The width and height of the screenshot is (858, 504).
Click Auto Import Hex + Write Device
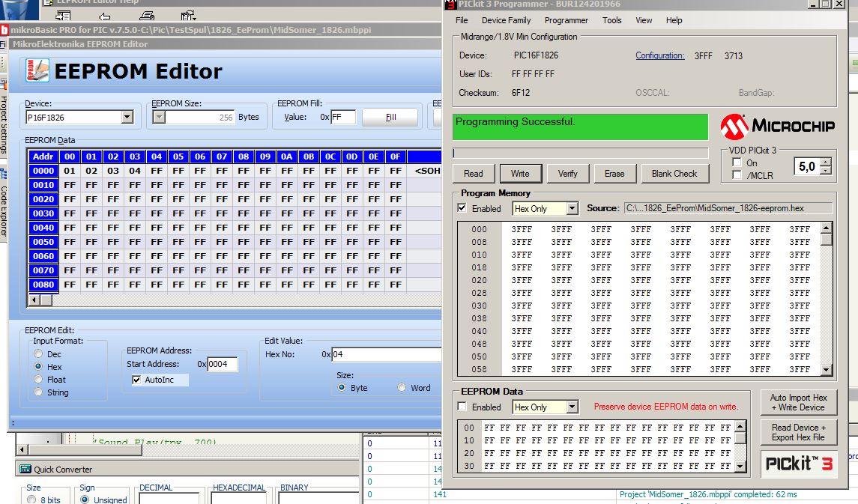798,402
